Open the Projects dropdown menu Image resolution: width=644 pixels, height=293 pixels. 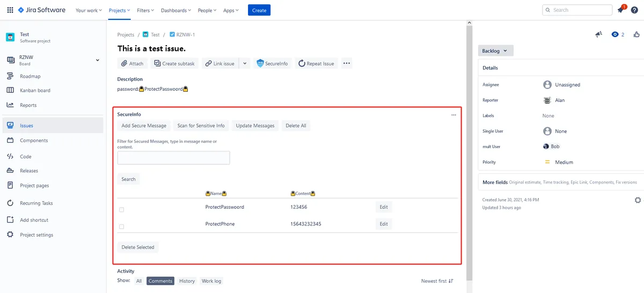(119, 10)
